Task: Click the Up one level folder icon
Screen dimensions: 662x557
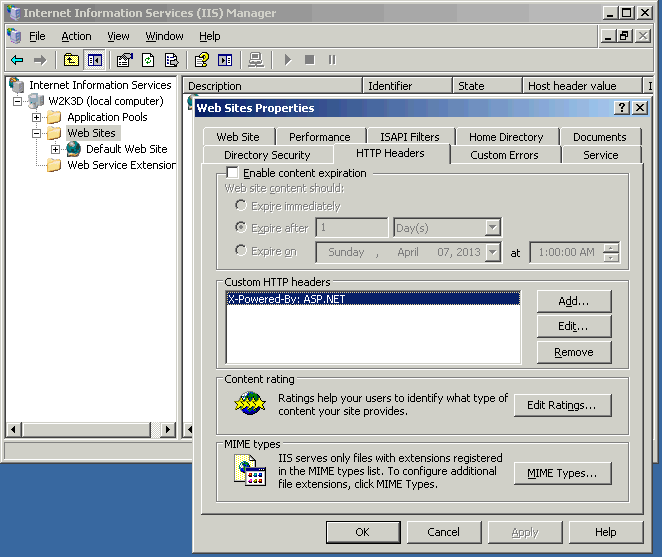Action: 71,60
